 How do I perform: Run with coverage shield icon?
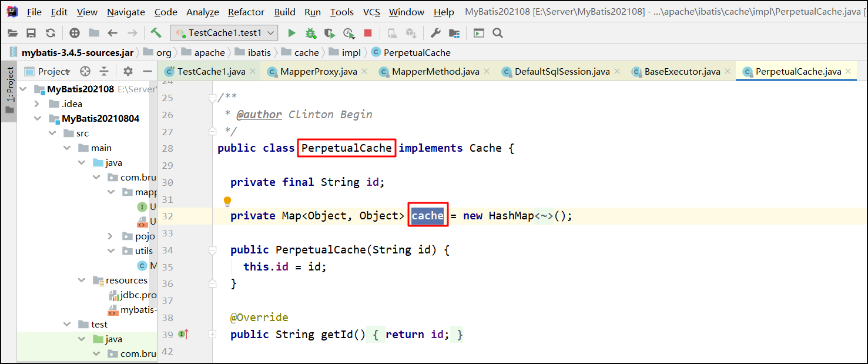tap(330, 33)
